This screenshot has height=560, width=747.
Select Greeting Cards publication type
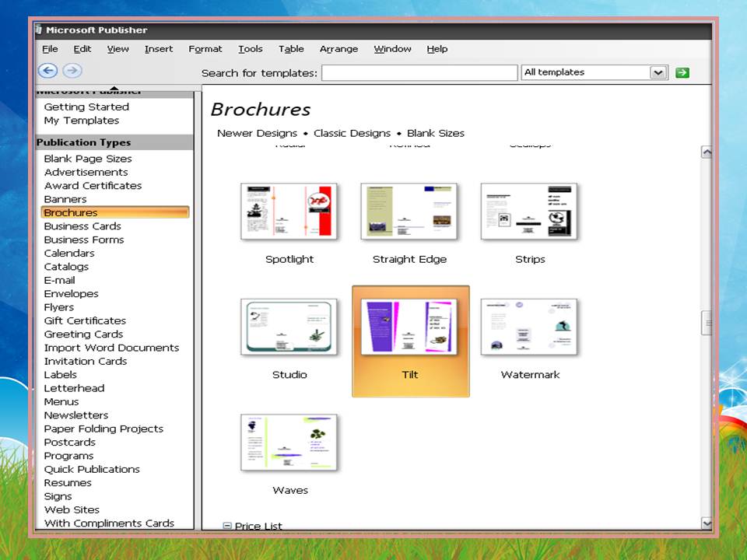(x=83, y=334)
